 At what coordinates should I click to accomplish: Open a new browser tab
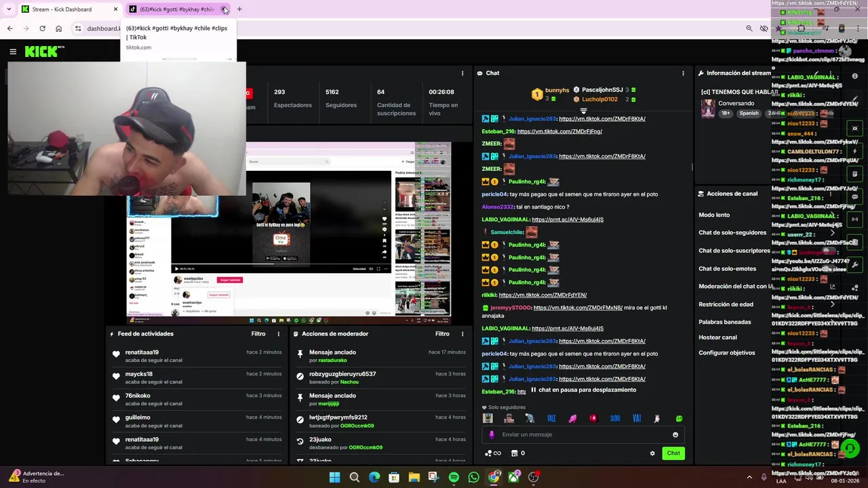239,9
